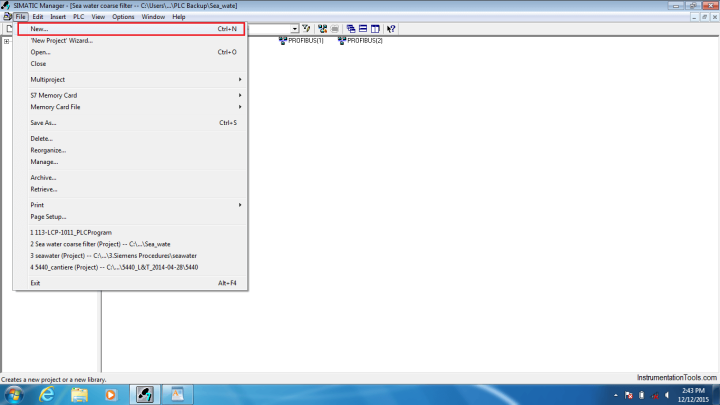Open recent project 113-LCP-1011_PLCProgram
The image size is (720, 405).
[131, 233]
